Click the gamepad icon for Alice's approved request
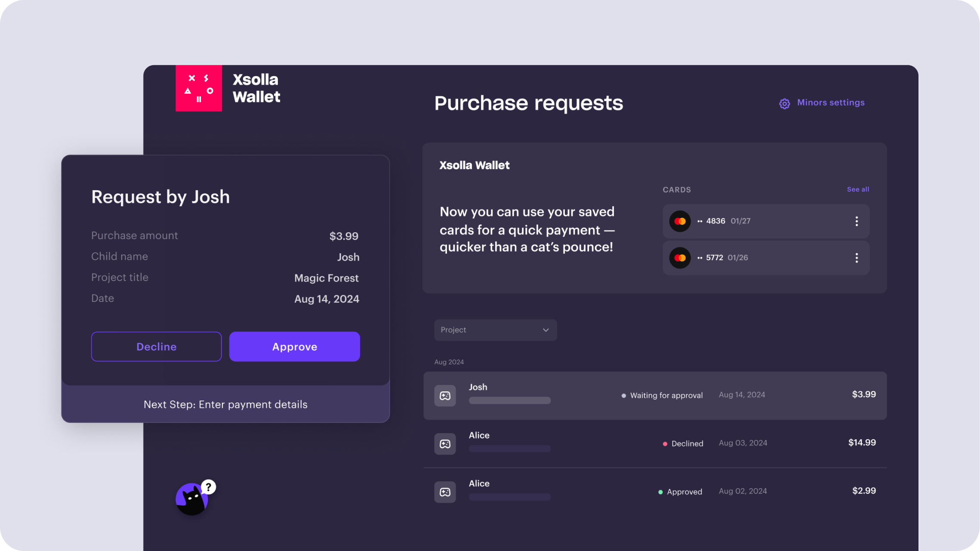 (x=445, y=492)
